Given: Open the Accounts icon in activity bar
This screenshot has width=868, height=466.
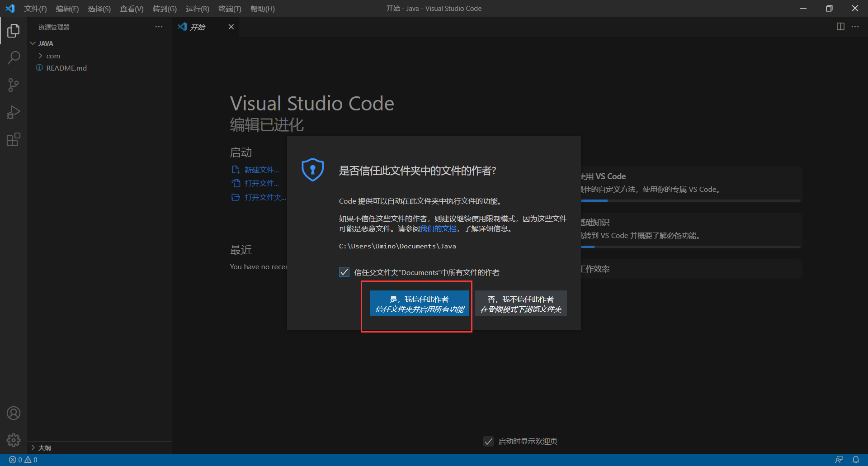Looking at the screenshot, I should [14, 413].
